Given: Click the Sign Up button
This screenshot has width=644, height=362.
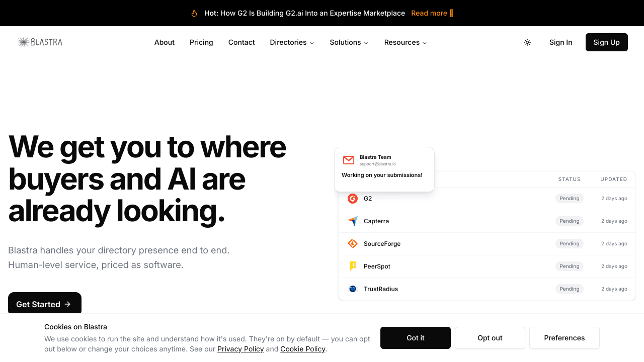Looking at the screenshot, I should [x=607, y=42].
